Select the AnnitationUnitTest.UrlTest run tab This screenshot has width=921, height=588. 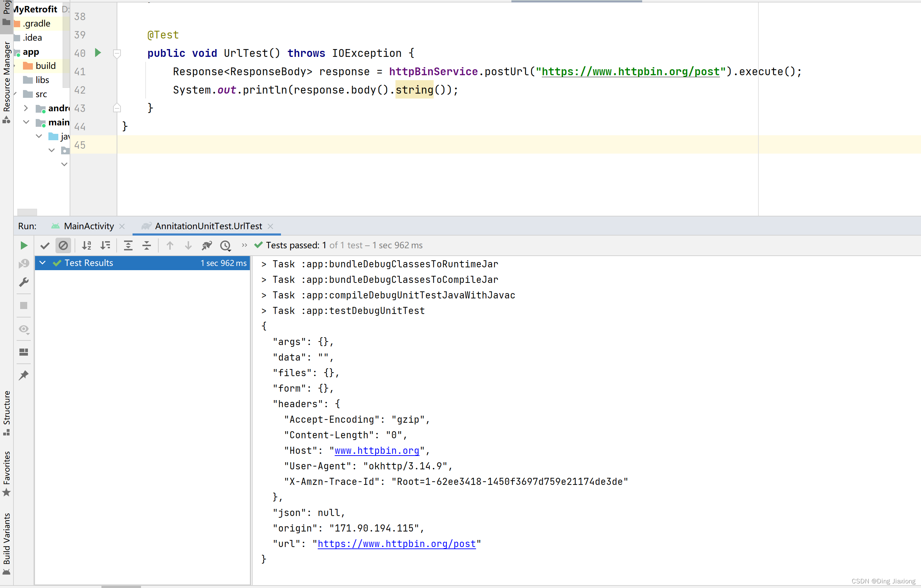209,226
